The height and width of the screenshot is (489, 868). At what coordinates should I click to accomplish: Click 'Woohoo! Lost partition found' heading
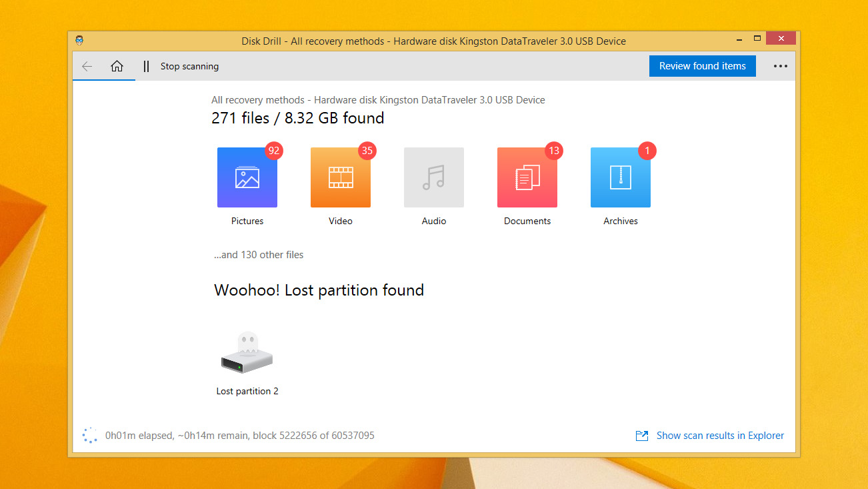[x=319, y=290]
